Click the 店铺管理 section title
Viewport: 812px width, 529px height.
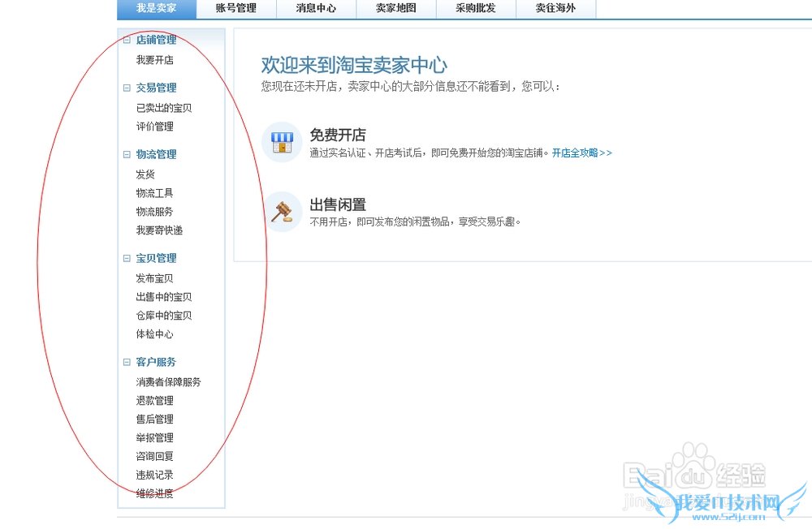click(157, 40)
